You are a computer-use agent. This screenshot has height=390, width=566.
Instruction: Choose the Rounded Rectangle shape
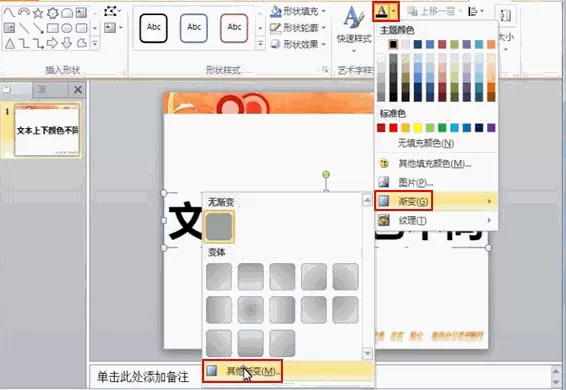pos(82,28)
